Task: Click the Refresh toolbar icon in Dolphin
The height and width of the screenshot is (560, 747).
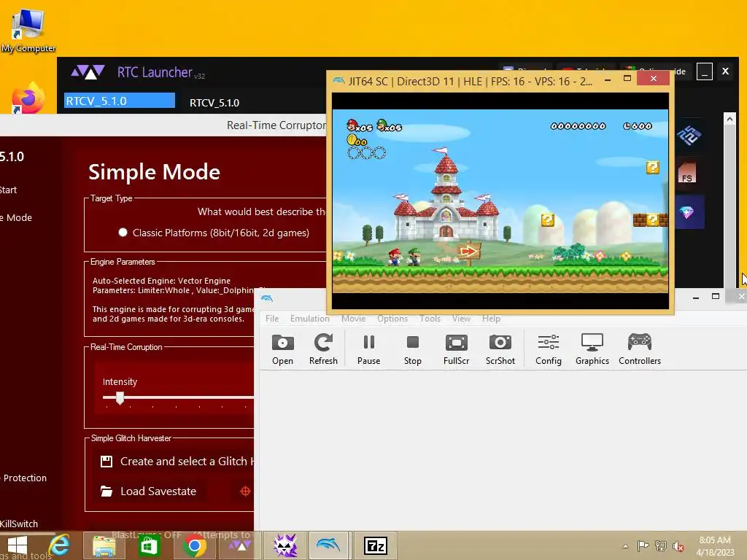Action: pos(323,349)
